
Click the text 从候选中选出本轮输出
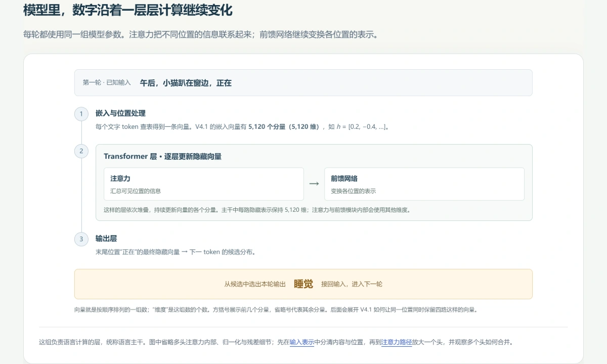point(255,284)
